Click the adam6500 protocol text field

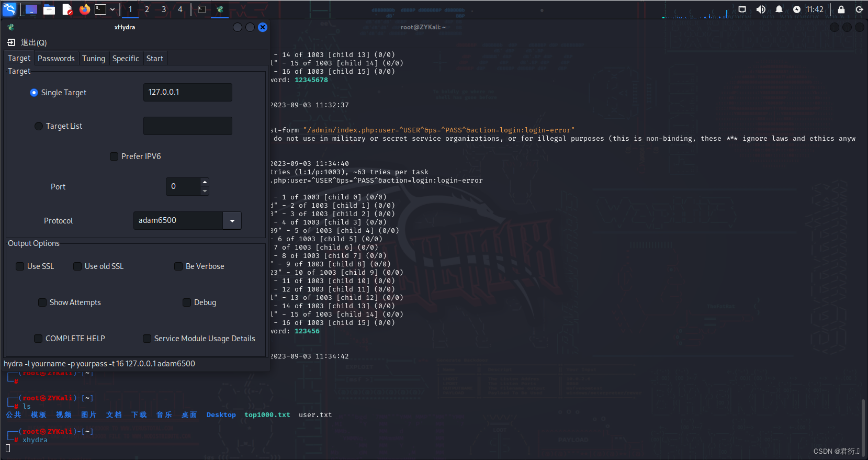[178, 220]
